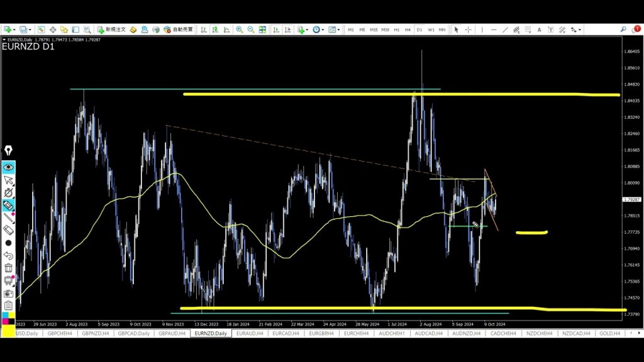Image resolution: width=644 pixels, height=362 pixels.
Task: Open the GOLD,H4 chart tab
Action: [609, 334]
